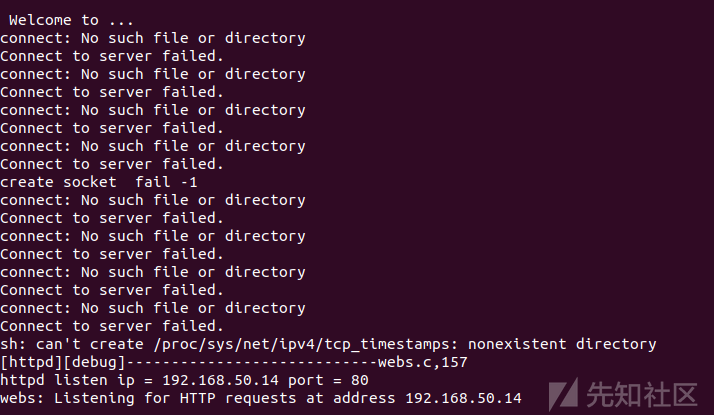Click the IP address in the webs line

click(464, 398)
